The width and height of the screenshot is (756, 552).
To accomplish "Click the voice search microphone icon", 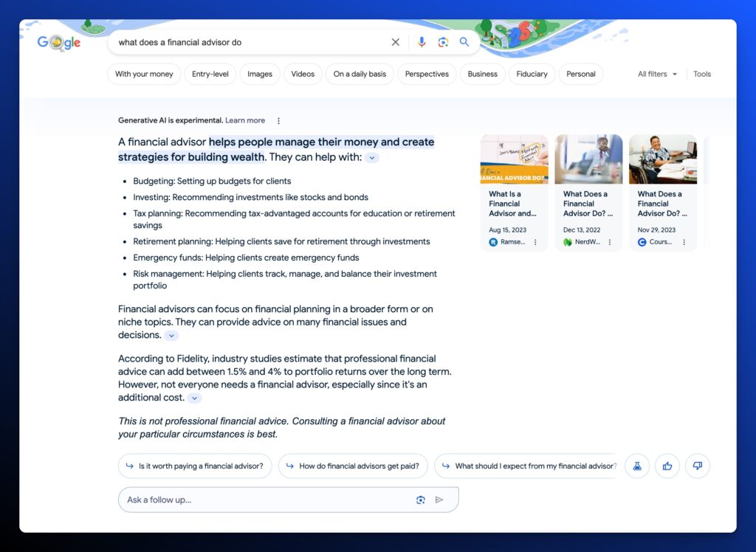I will coord(422,42).
